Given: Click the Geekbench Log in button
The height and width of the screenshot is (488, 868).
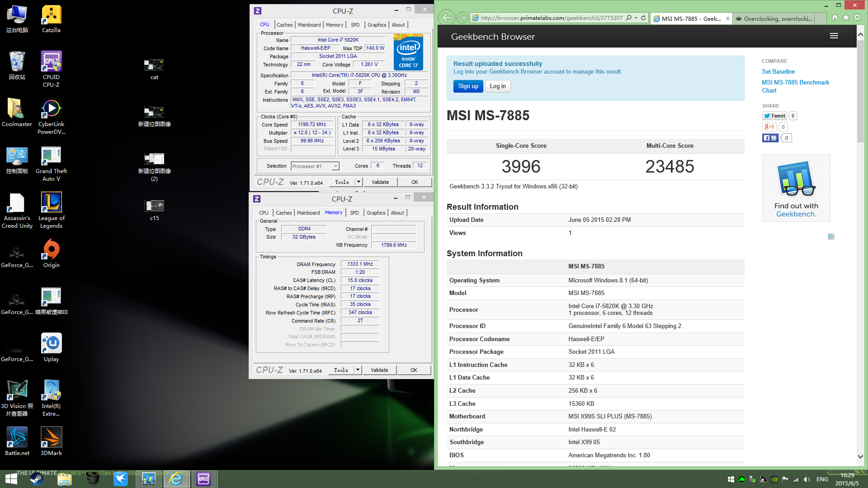Looking at the screenshot, I should tap(498, 86).
